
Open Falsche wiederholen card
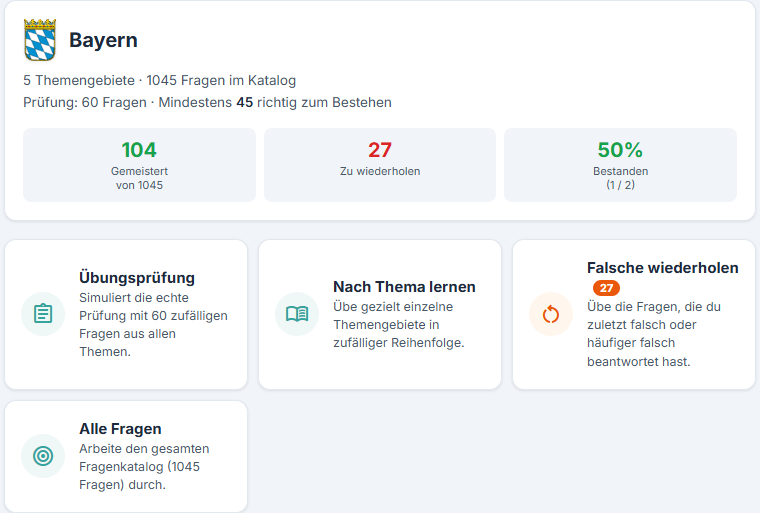634,314
